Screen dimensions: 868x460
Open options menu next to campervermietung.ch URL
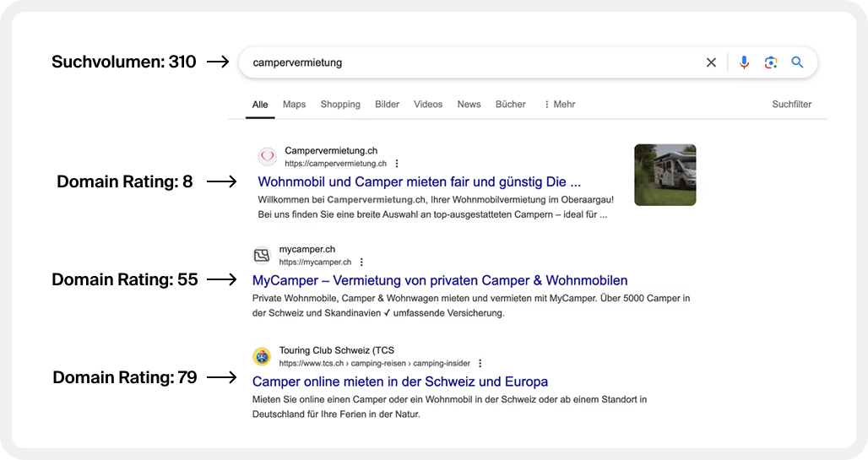click(x=397, y=163)
